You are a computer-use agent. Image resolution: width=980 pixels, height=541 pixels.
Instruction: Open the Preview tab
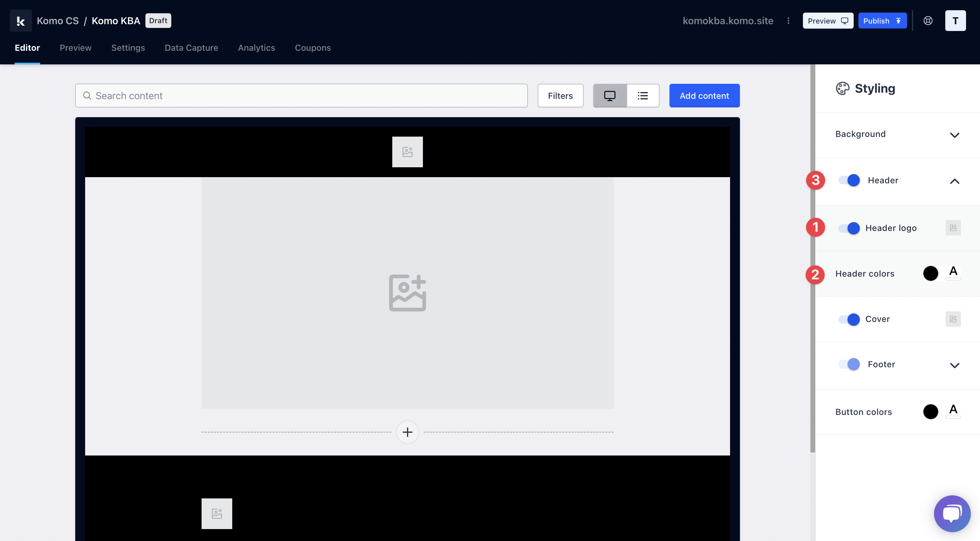pos(75,48)
